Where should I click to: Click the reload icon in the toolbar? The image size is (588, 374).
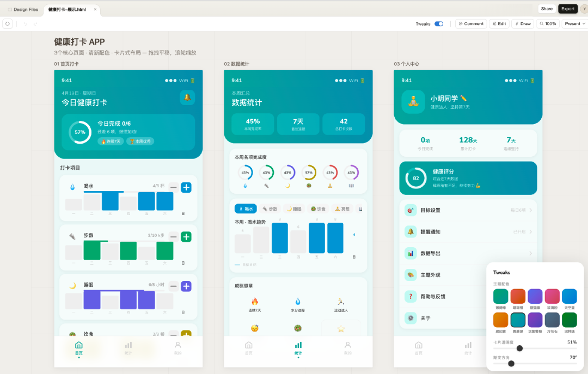point(7,24)
